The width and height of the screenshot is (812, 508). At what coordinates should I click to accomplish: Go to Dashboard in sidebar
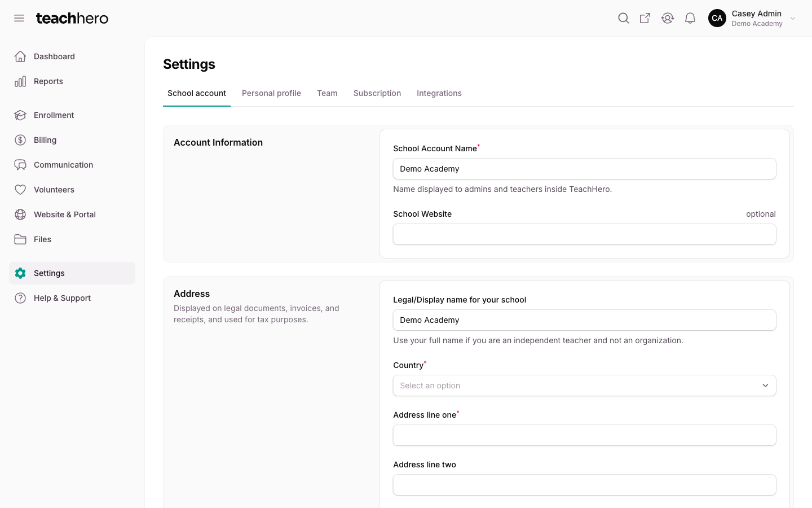[x=72, y=56]
